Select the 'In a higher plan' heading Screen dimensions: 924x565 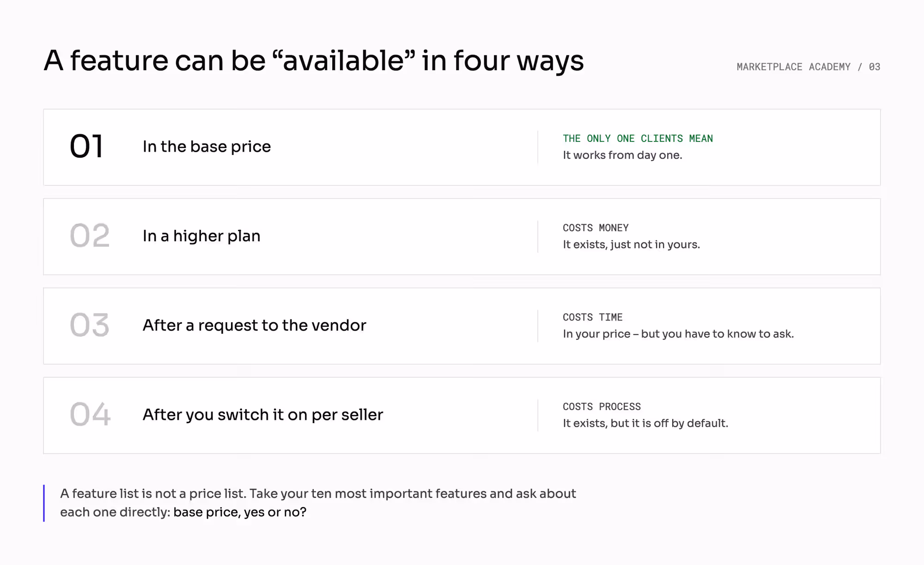201,236
